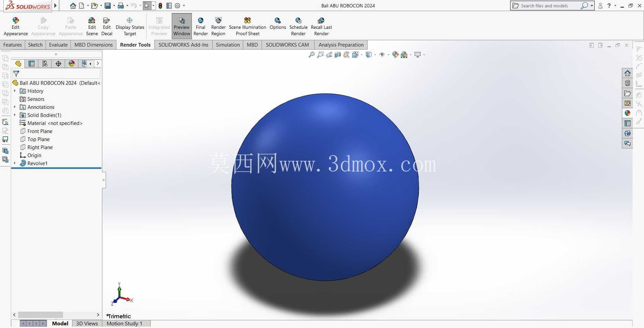Switch to the SOLIDWORKS Add-Ins tab

click(x=183, y=45)
